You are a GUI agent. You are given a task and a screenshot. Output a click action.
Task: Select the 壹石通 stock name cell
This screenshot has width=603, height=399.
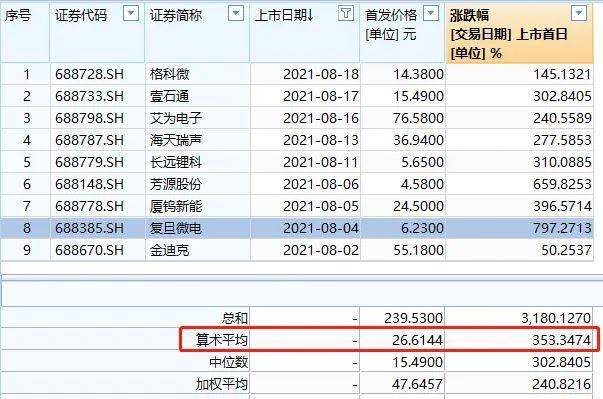coord(170,96)
